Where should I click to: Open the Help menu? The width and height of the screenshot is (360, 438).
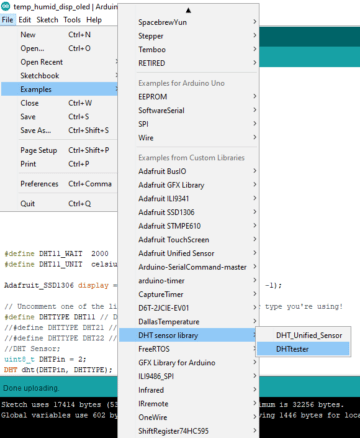(94, 20)
